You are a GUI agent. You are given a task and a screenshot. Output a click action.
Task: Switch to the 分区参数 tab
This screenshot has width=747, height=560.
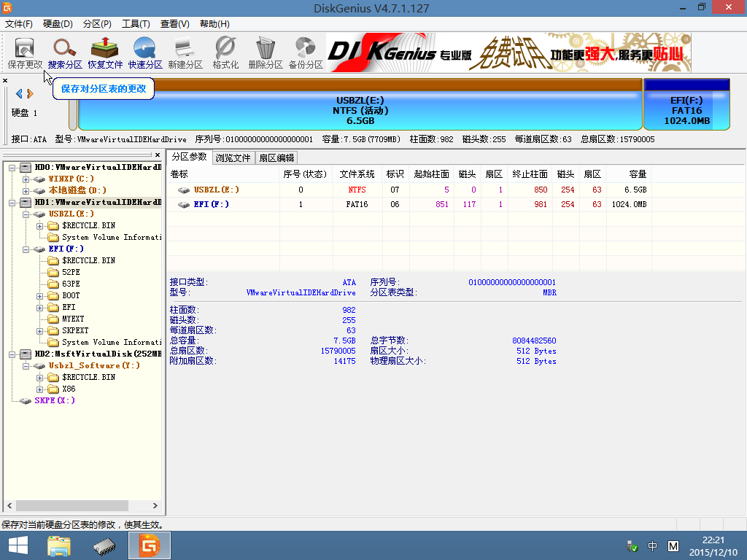click(189, 157)
